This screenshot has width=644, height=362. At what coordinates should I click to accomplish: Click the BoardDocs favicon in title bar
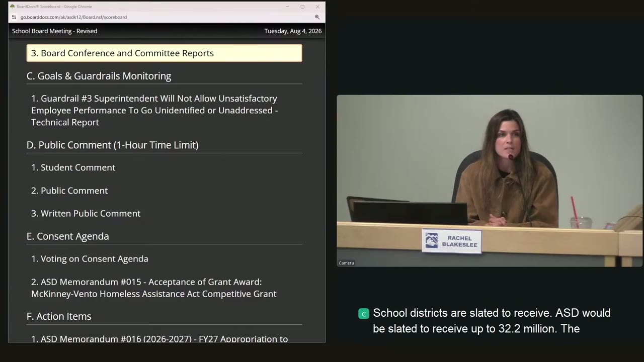pyautogui.click(x=13, y=7)
